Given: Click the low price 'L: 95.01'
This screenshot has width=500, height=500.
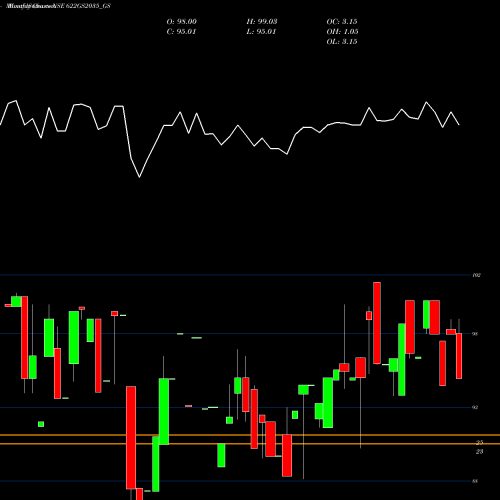Looking at the screenshot, I should click(261, 32).
